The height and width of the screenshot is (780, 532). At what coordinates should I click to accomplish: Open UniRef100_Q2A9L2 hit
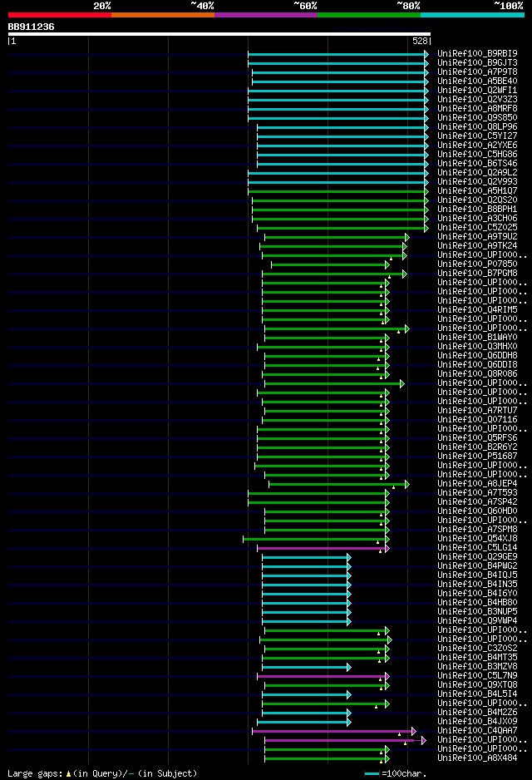coord(477,172)
